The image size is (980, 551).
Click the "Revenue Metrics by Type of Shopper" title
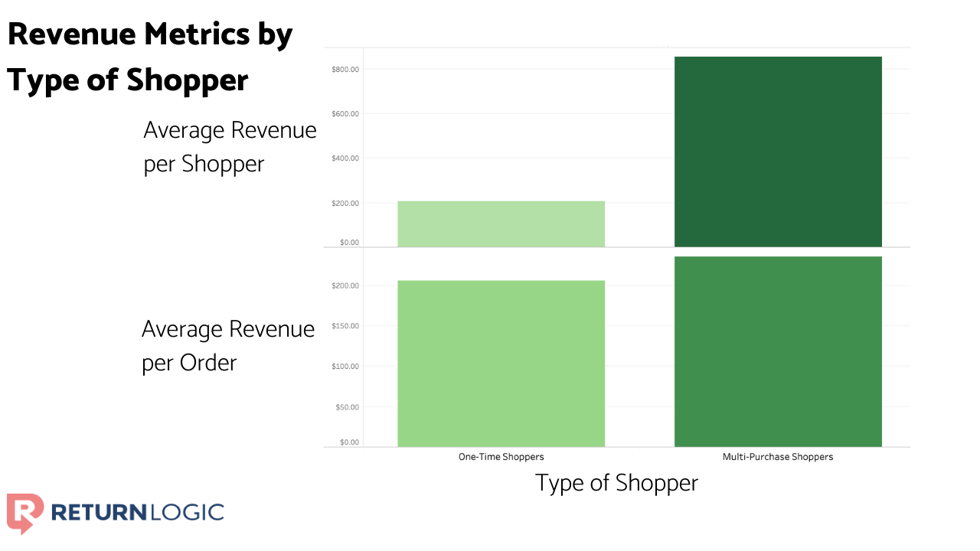tap(150, 56)
